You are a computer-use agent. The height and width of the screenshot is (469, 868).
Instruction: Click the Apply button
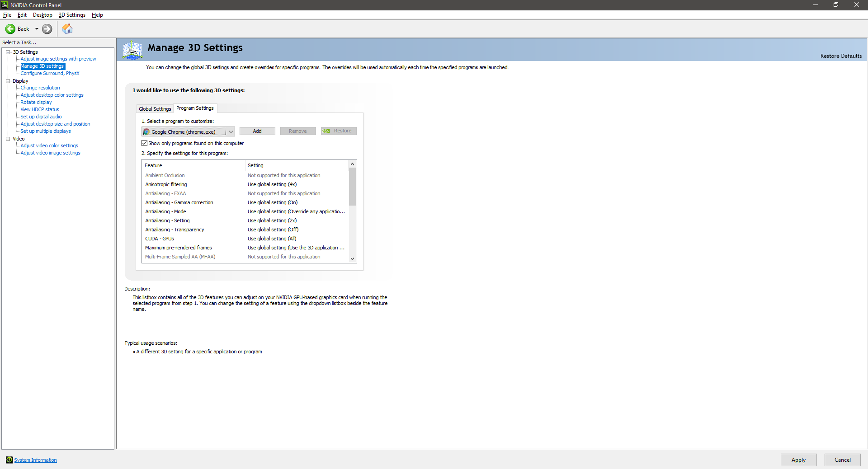(798, 460)
